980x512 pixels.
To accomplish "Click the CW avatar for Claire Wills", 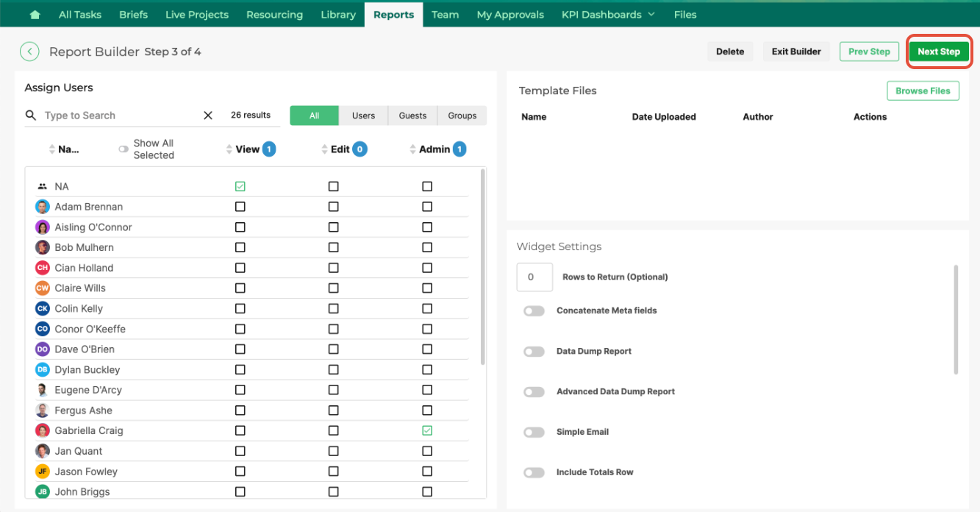I will [43, 288].
